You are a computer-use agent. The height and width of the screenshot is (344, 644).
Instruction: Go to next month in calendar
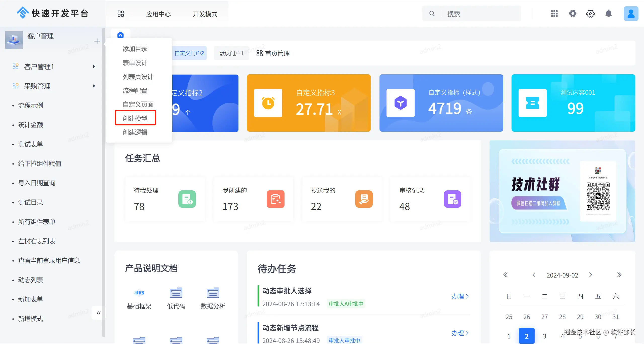[590, 275]
